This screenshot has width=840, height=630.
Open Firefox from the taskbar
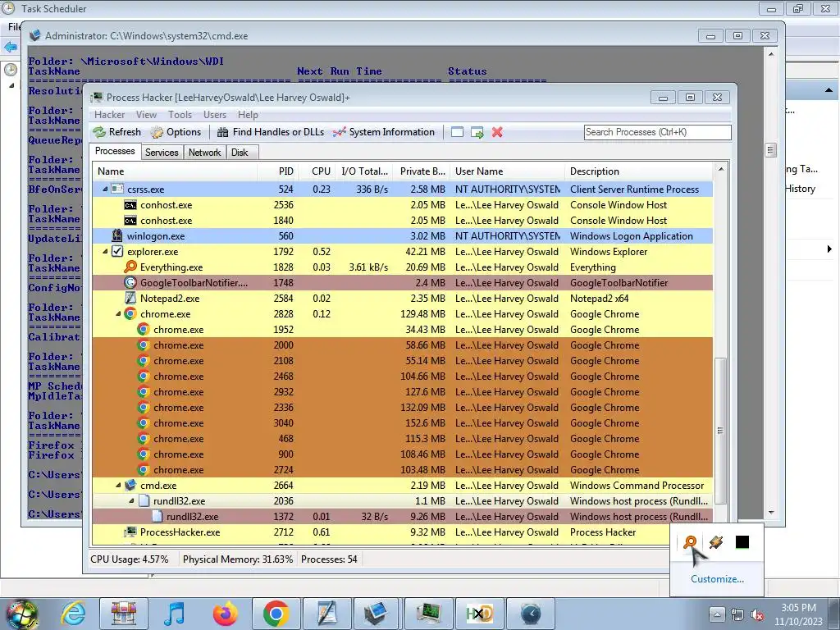click(x=226, y=614)
